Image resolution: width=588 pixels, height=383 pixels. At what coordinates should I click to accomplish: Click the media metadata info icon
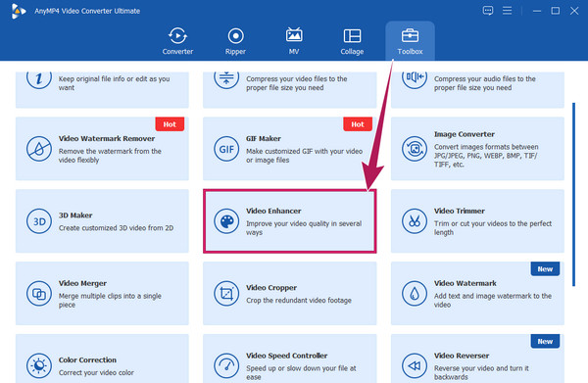(x=39, y=79)
